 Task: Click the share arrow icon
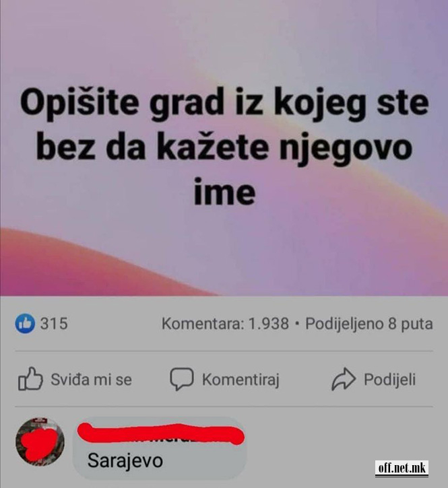pyautogui.click(x=344, y=379)
